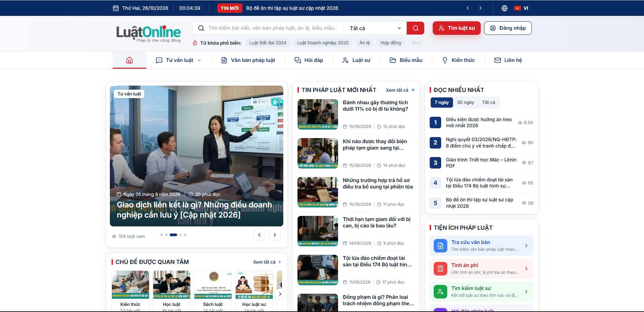Screen dimensions: 644x312
Task: Open Tìm kiếm luật sư utility
Action: [x=481, y=292]
